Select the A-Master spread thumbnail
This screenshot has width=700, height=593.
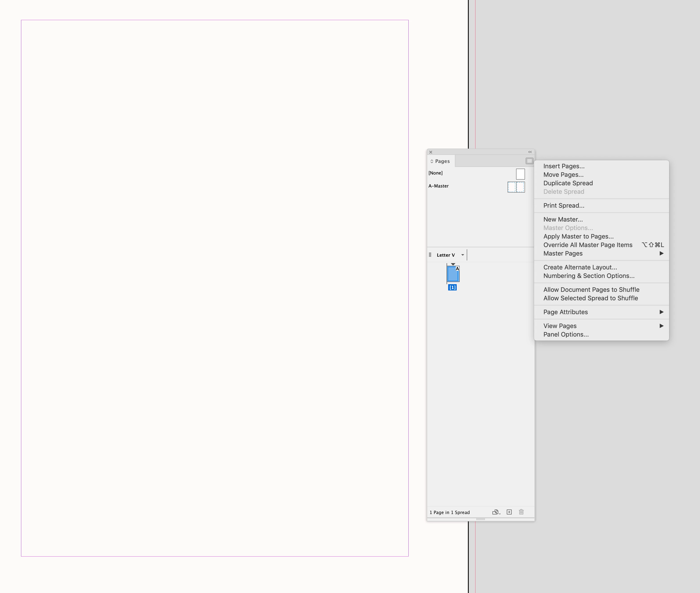516,187
